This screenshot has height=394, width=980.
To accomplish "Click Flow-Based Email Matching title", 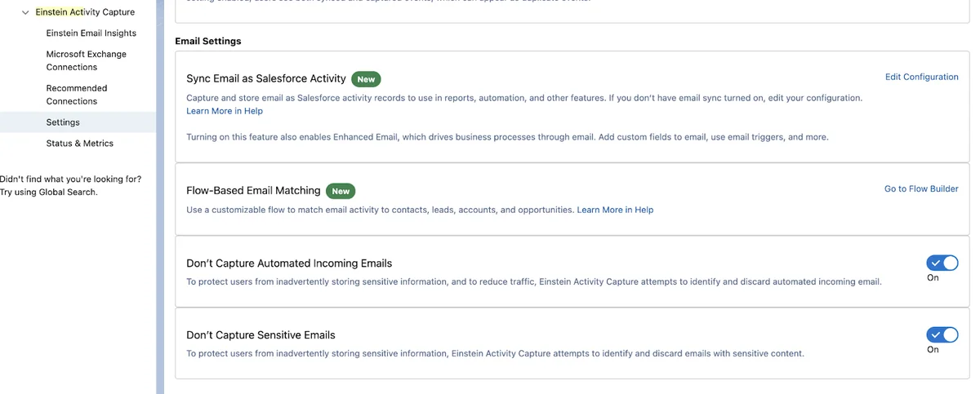I will coord(253,190).
